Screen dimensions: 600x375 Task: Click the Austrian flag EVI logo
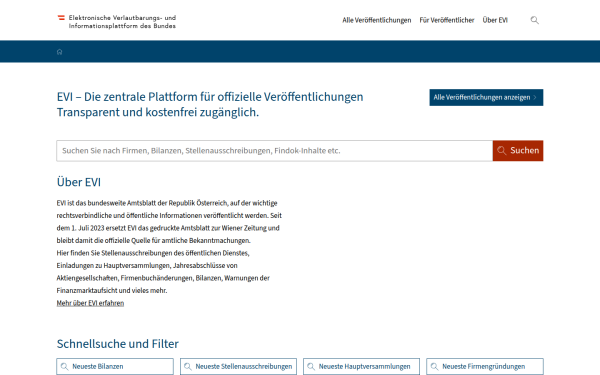pyautogui.click(x=61, y=18)
